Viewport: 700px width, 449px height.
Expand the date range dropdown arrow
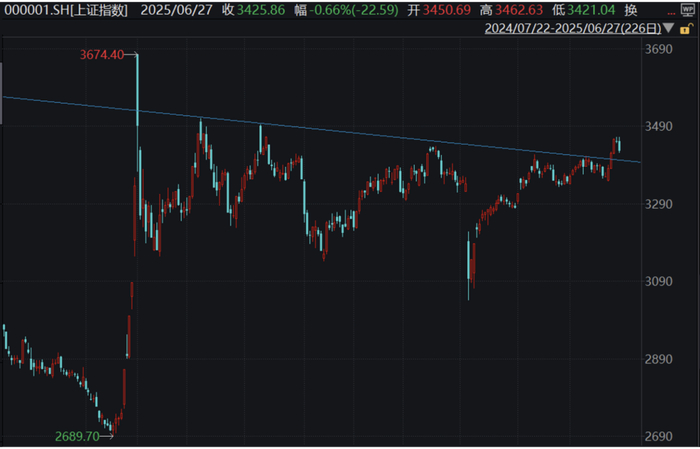pyautogui.click(x=668, y=28)
